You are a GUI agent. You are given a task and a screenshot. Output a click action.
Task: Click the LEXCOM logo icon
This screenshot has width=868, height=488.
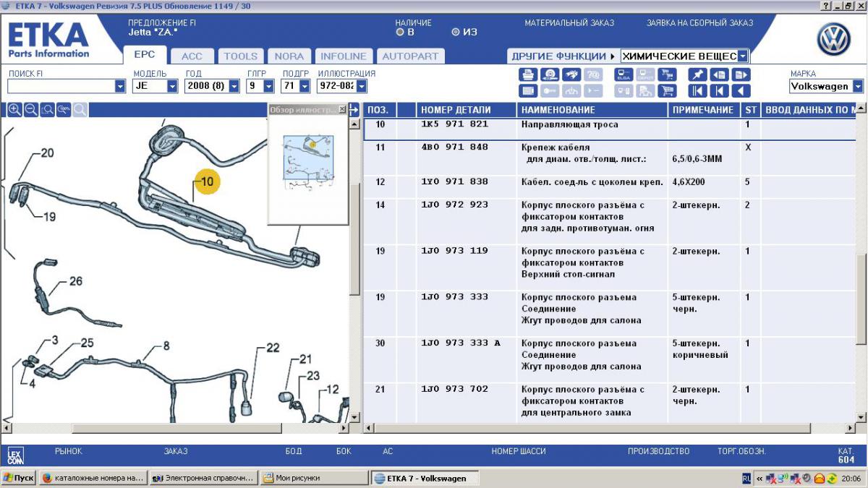click(x=15, y=455)
